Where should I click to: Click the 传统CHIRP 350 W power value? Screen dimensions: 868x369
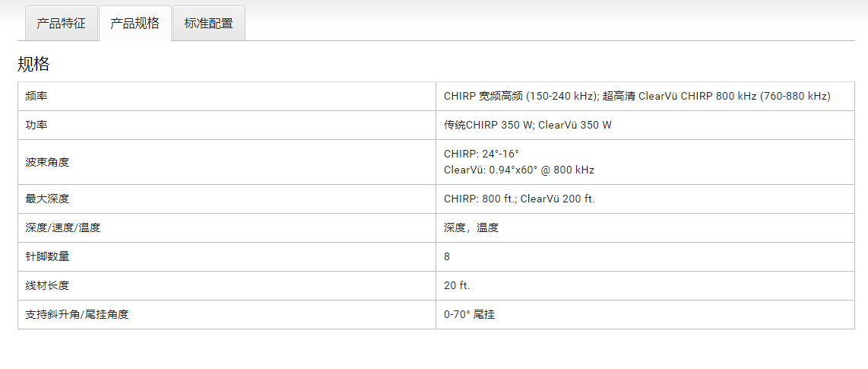pos(527,126)
